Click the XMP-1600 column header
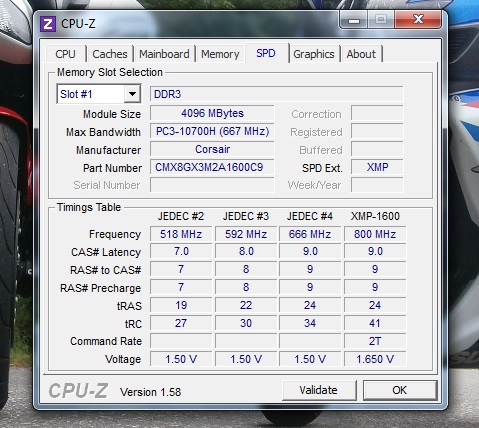This screenshot has height=428, width=479. pos(375,216)
